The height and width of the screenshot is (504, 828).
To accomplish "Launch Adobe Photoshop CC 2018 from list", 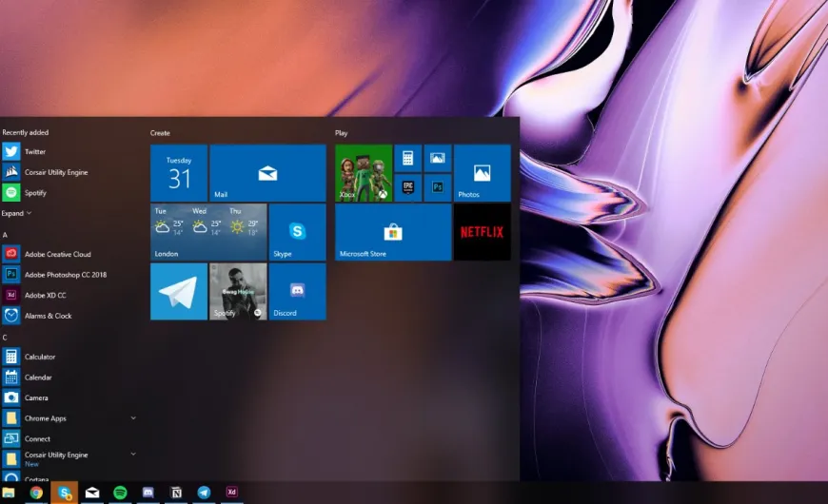I will point(69,275).
